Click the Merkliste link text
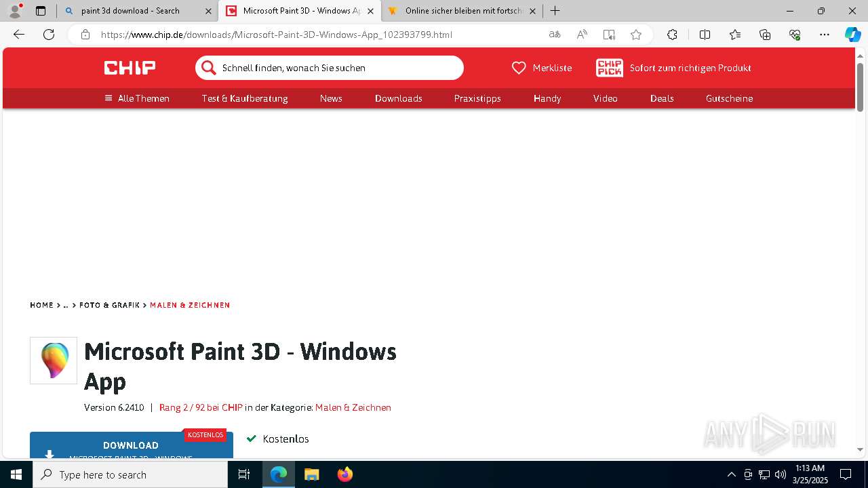Image resolution: width=868 pixels, height=488 pixels. pos(552,68)
